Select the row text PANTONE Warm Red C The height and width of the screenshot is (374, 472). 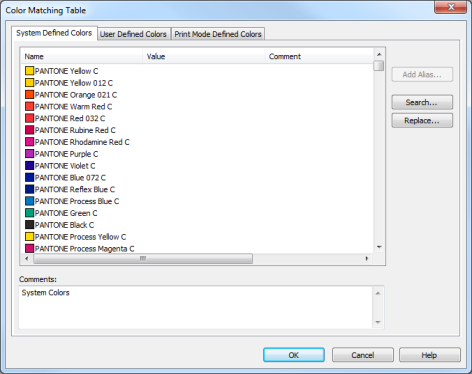click(73, 107)
